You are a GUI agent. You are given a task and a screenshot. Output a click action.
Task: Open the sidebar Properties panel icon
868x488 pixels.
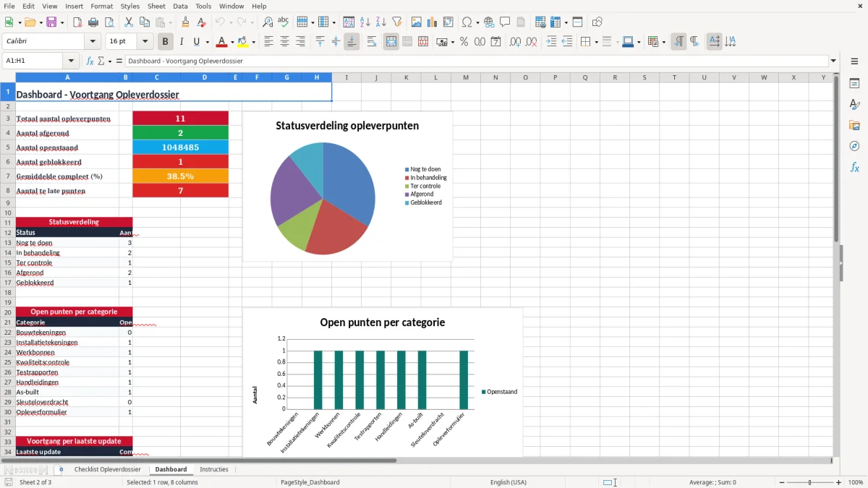point(854,84)
